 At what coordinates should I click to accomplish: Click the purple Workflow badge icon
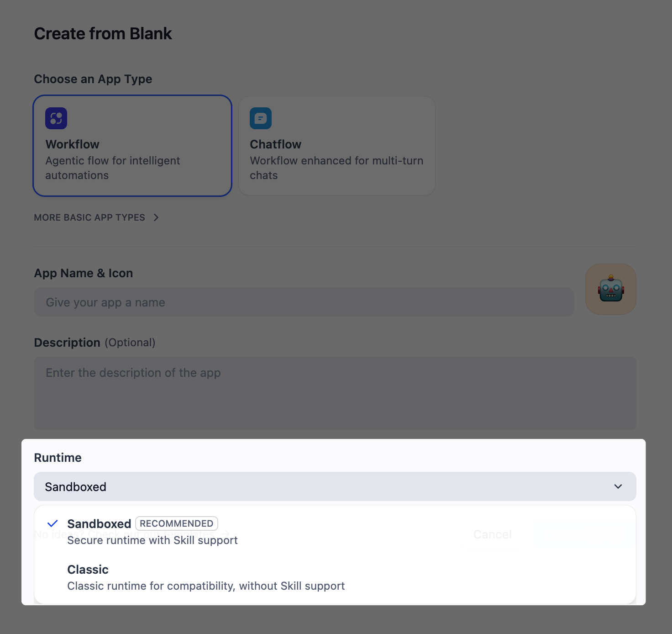tap(56, 118)
